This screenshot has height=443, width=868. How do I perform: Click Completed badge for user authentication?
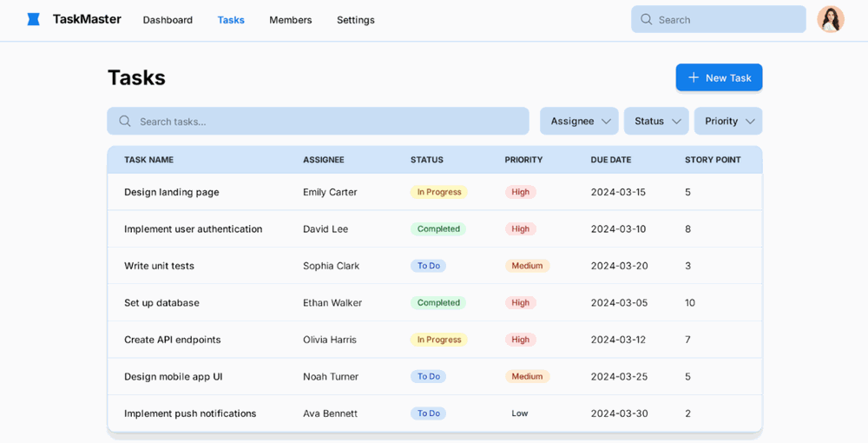tap(438, 228)
